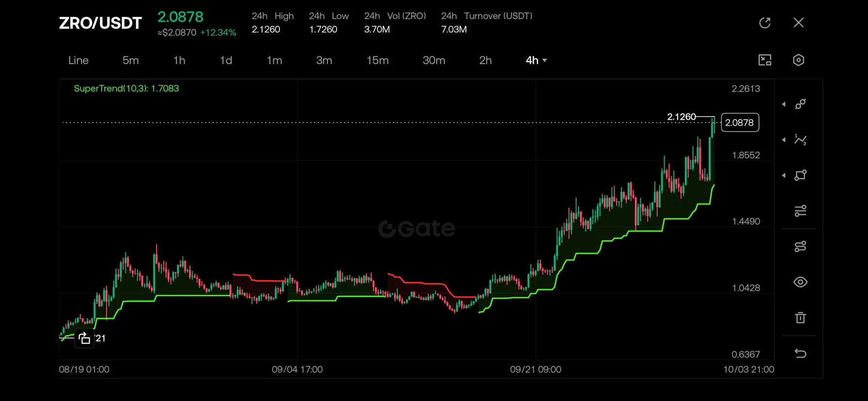
Task: Click the 24h Low value 1.7260
Action: [x=323, y=29]
